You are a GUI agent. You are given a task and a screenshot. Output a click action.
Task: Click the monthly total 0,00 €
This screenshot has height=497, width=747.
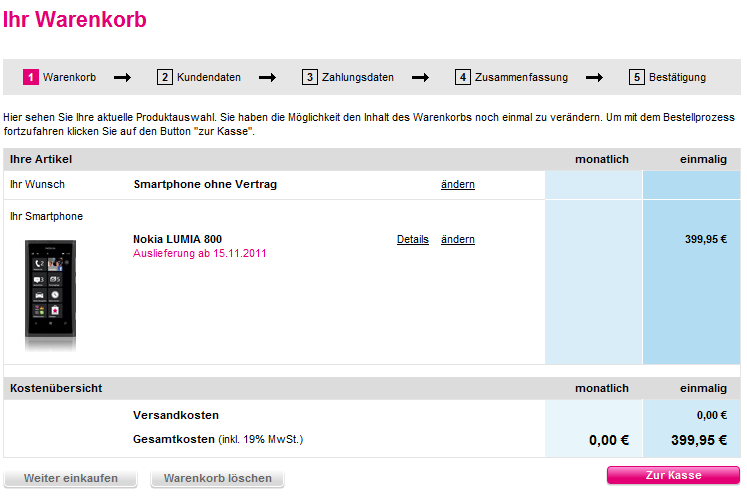(609, 440)
